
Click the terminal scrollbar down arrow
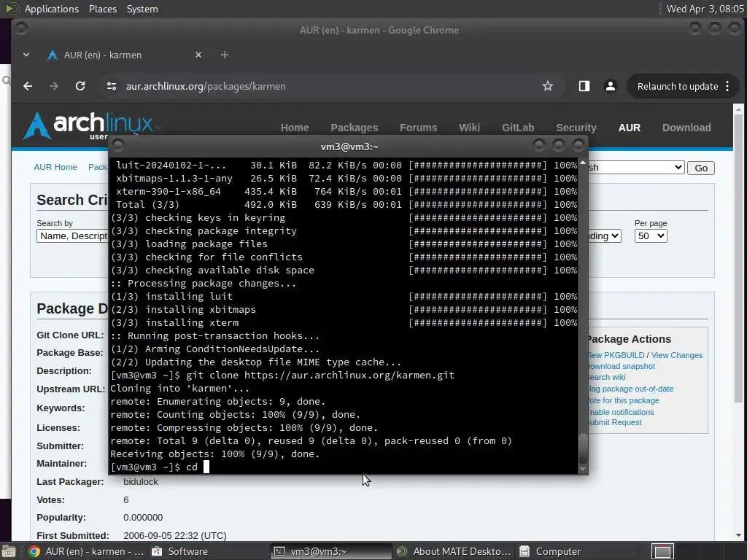point(583,469)
